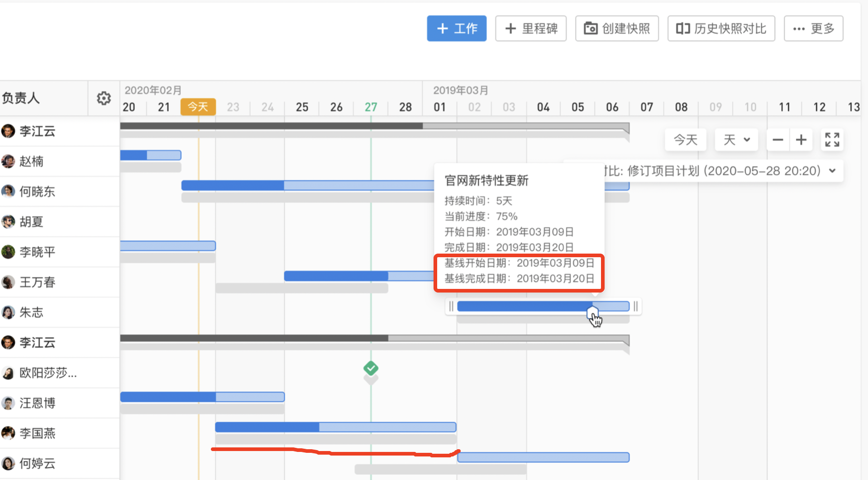Image resolution: width=868 pixels, height=480 pixels.
Task: Click the 2019年03月 month label
Action: (x=461, y=90)
